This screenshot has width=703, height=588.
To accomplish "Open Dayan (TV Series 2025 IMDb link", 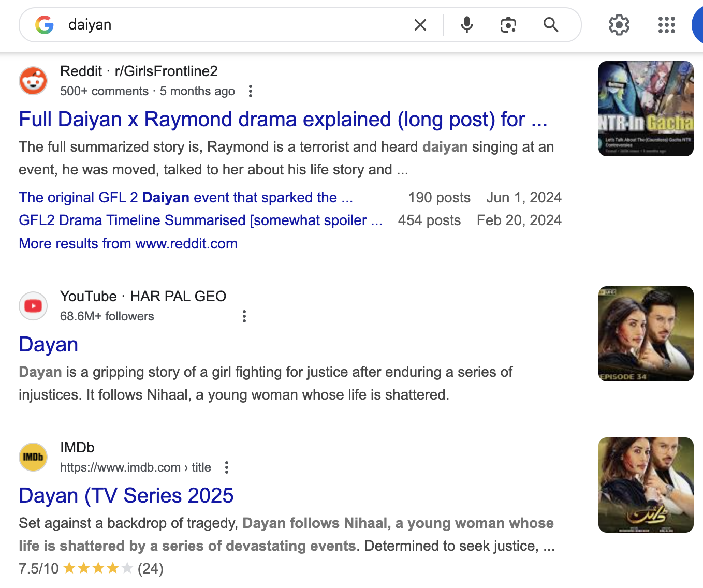I will coord(126,496).
